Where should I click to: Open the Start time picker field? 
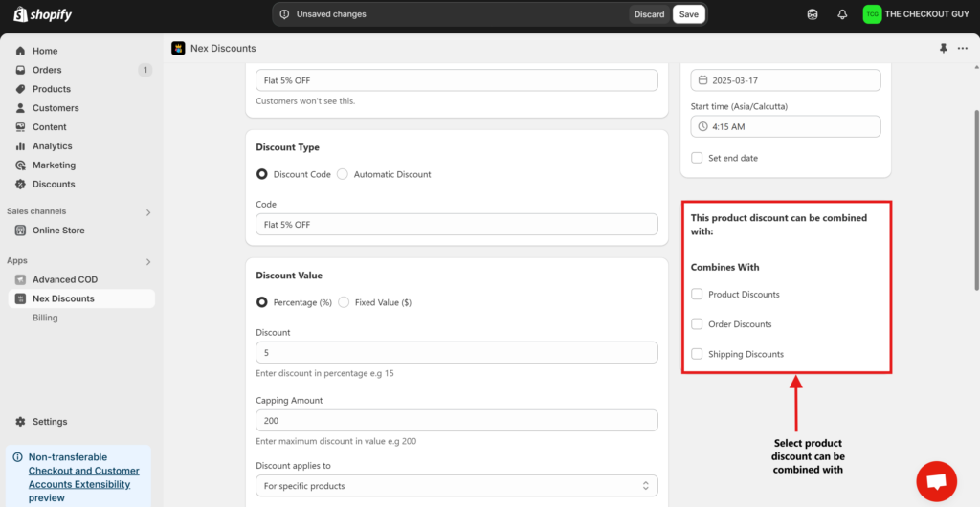(786, 126)
